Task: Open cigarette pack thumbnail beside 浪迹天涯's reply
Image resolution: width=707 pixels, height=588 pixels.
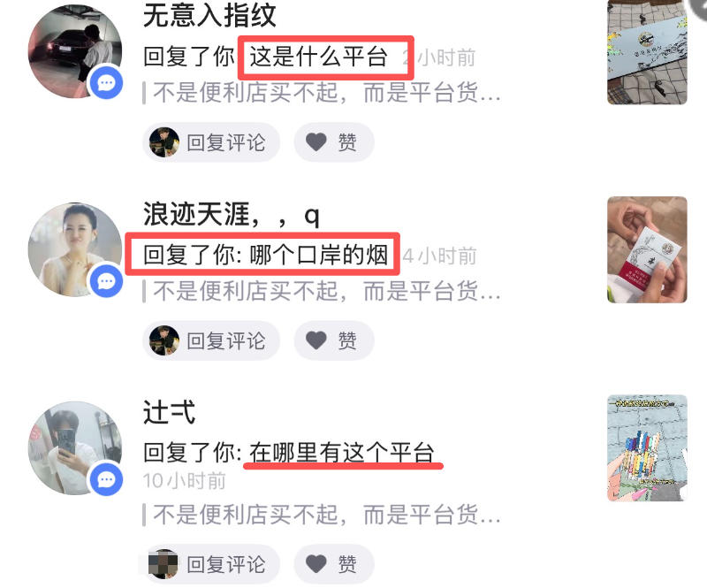Action: point(647,249)
